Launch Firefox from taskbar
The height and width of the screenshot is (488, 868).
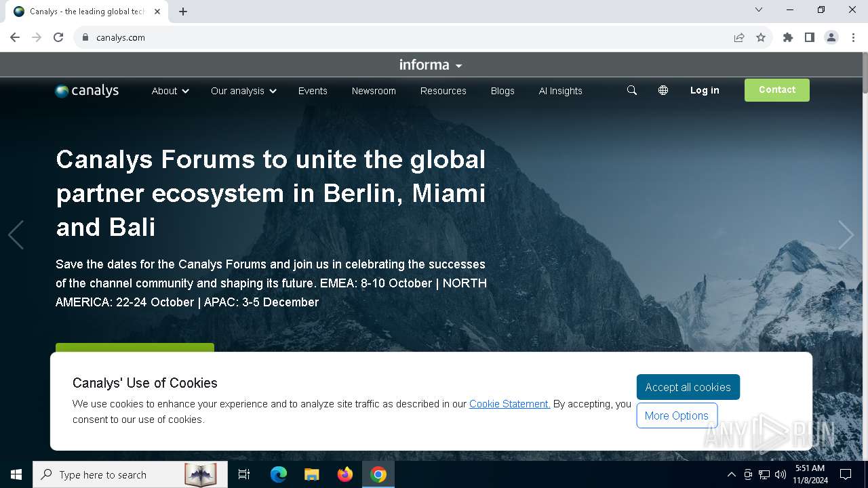point(345,474)
